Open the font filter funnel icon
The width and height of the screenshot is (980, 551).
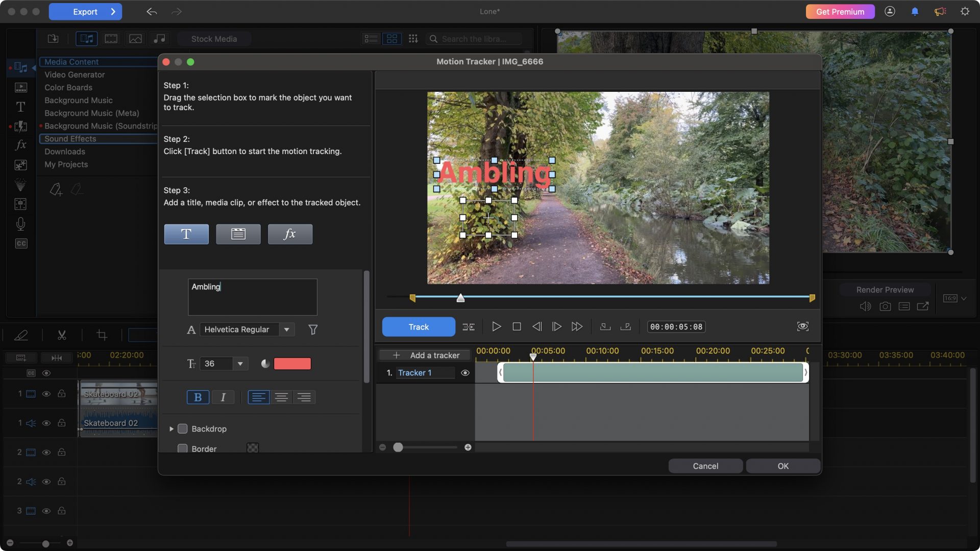(313, 330)
